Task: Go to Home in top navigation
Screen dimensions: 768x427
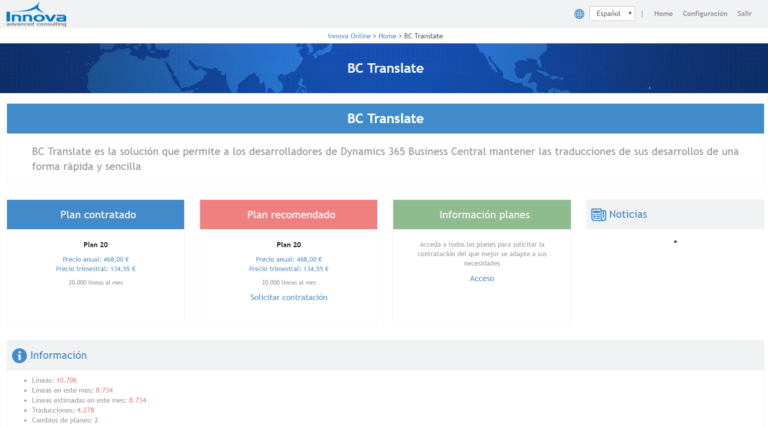Action: 663,14
